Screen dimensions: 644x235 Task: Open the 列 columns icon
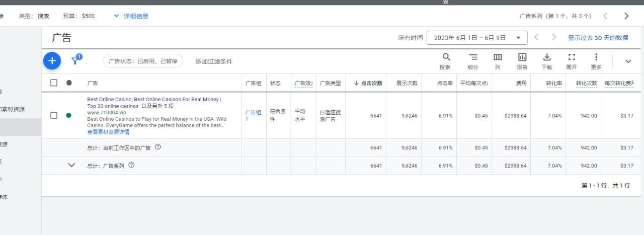[x=497, y=57]
